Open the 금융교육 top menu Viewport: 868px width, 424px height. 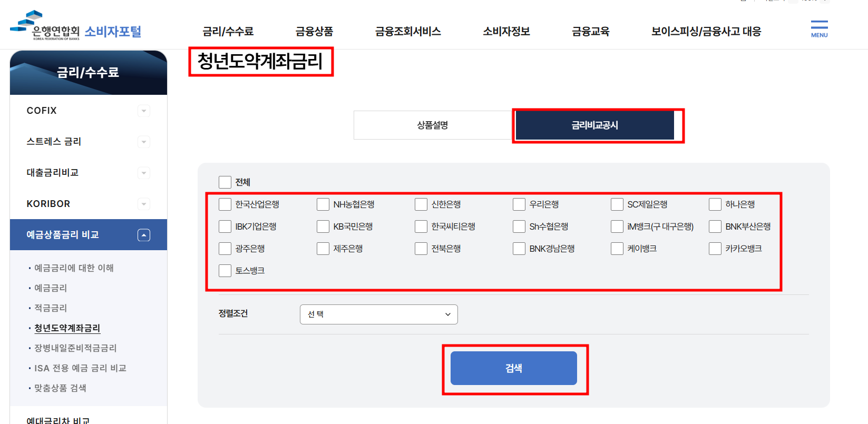[591, 32]
